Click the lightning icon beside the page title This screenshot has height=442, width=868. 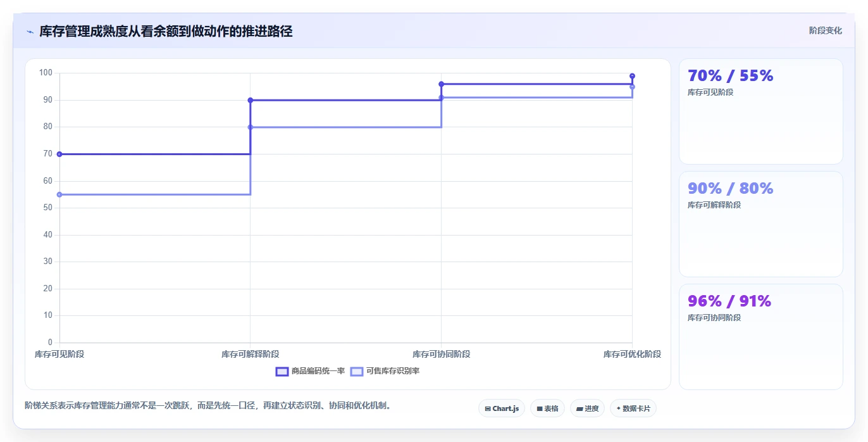[30, 31]
